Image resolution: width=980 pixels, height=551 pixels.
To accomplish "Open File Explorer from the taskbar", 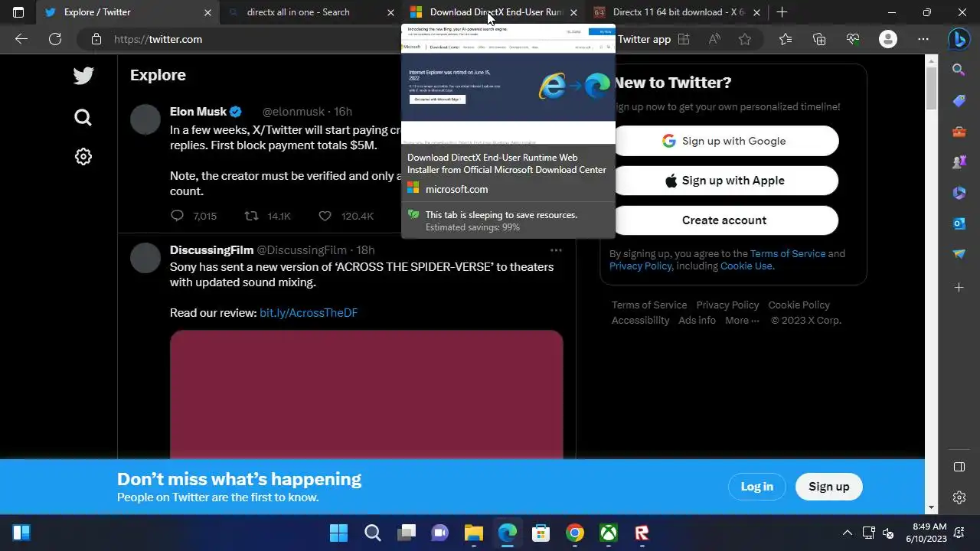I will click(x=474, y=533).
